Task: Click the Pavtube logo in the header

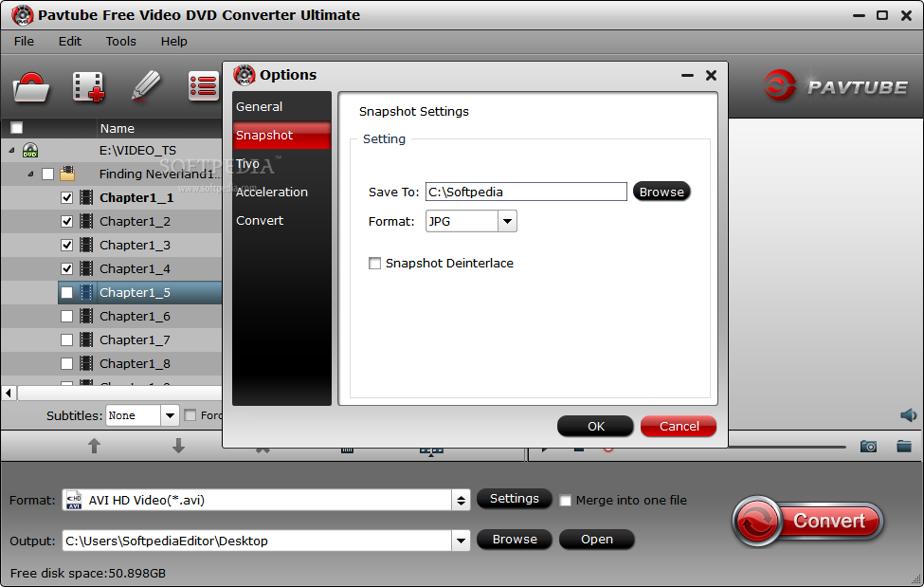Action: click(835, 86)
